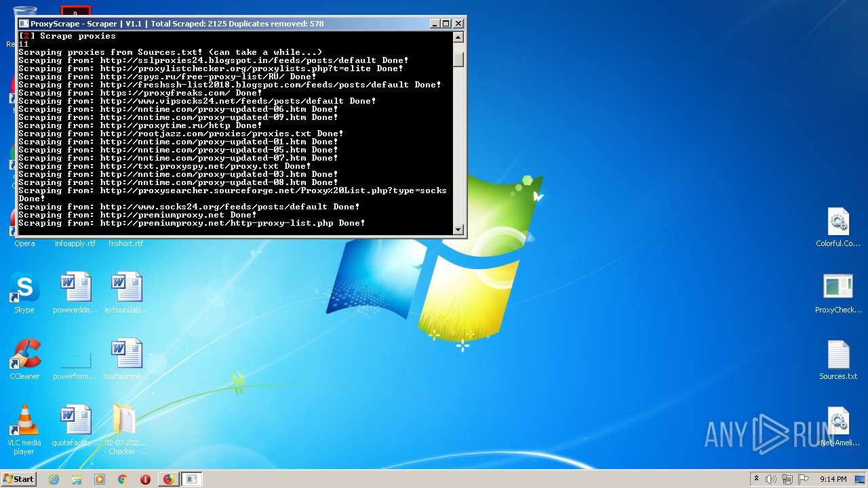Image resolution: width=868 pixels, height=488 pixels.
Task: Select the 02-07-202 Checker folder
Action: (126, 430)
